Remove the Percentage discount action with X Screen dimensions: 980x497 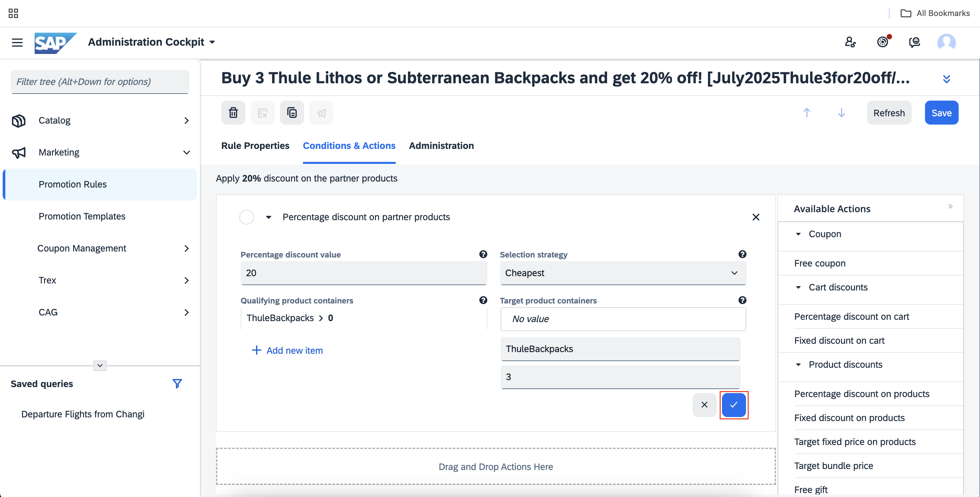click(756, 217)
